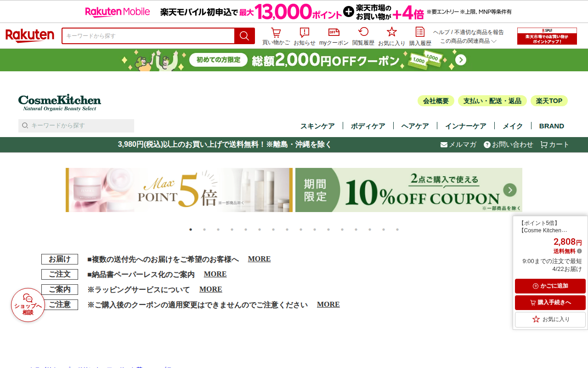Click the ヘルプ link
The height and width of the screenshot is (368, 588).
click(441, 32)
